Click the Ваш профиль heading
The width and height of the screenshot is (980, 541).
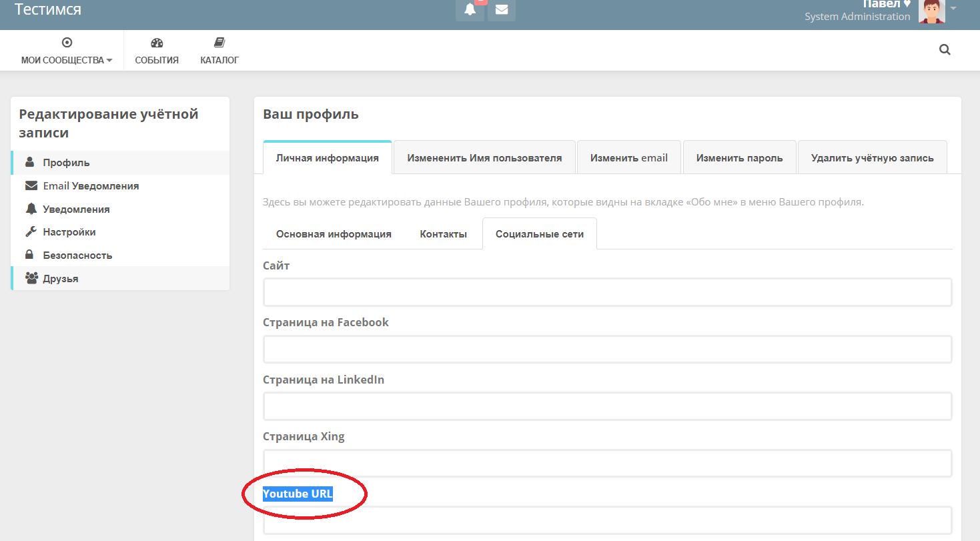[311, 114]
